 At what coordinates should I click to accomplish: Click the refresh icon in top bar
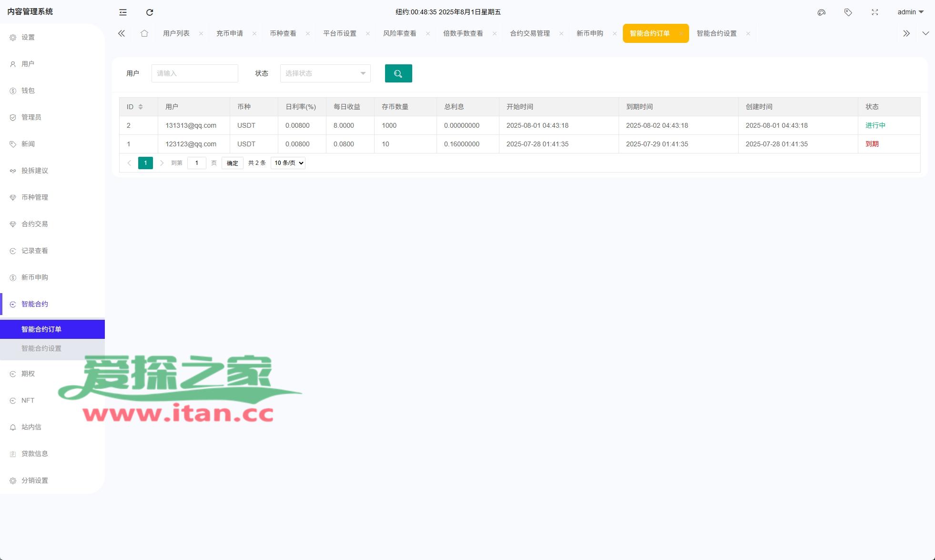click(x=150, y=12)
